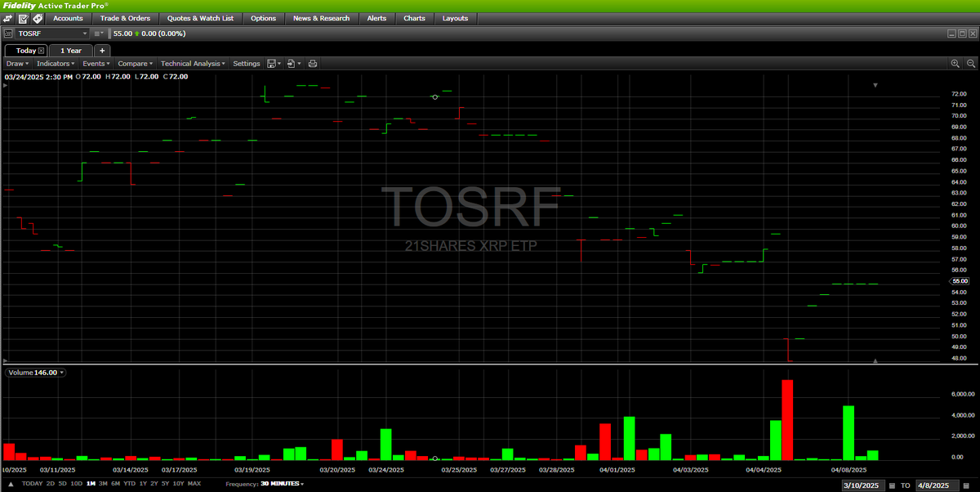Image resolution: width=980 pixels, height=492 pixels.
Task: Click the transfer arrows icon in top toolbar
Action: pyautogui.click(x=7, y=18)
